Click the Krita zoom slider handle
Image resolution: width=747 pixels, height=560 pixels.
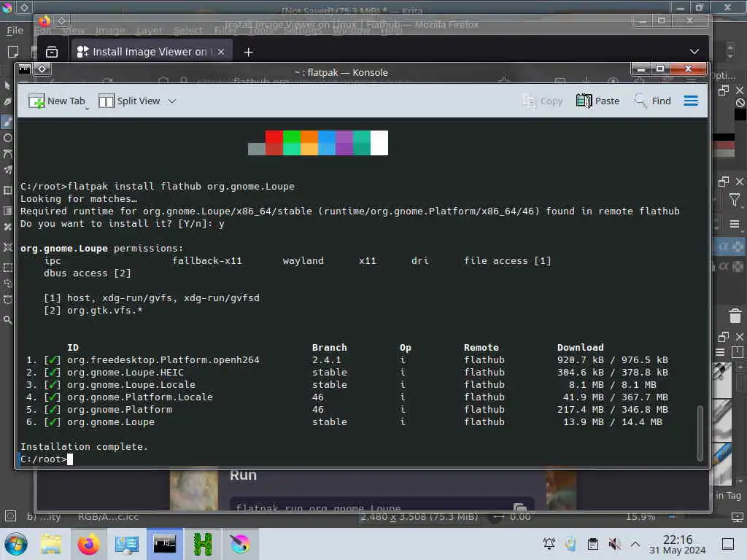672,517
